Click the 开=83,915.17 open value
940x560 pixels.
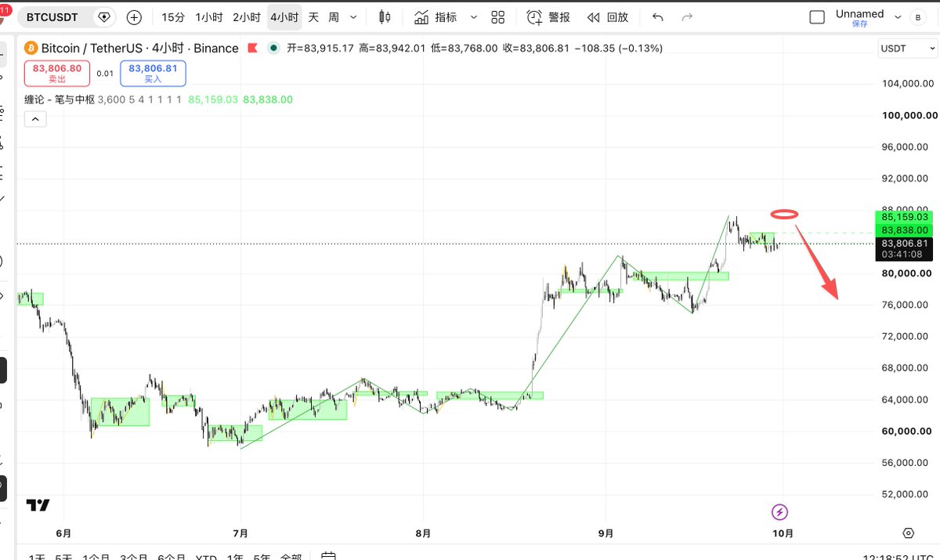point(320,49)
